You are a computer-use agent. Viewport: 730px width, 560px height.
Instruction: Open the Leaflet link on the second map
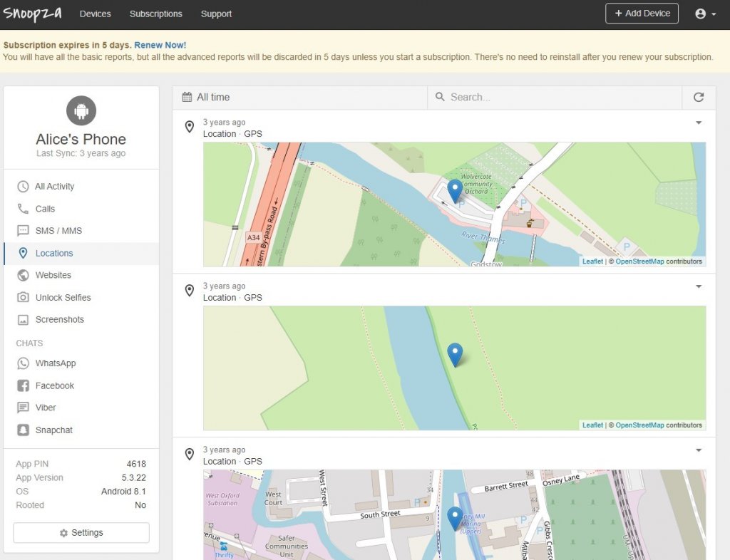pos(592,425)
